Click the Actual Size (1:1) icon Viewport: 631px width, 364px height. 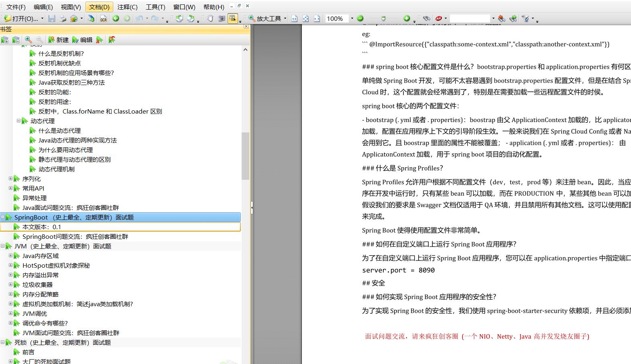click(295, 18)
